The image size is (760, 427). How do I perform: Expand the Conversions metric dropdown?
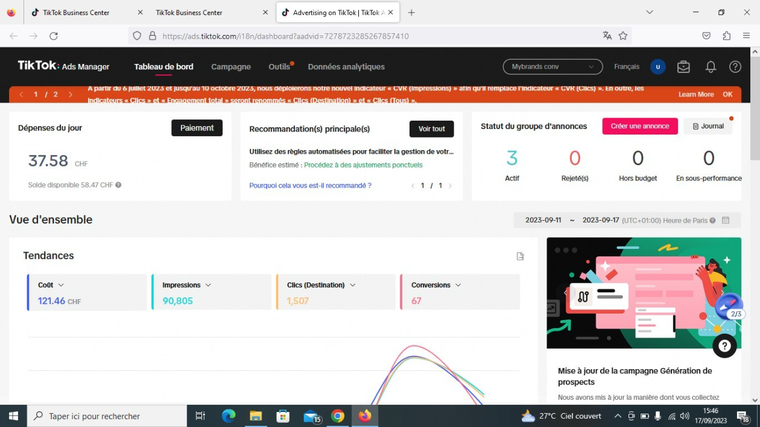point(458,285)
